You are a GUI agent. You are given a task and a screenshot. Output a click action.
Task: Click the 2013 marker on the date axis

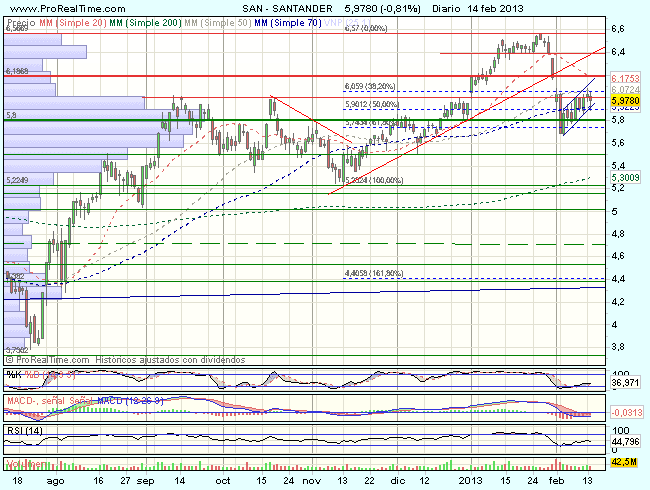473,481
